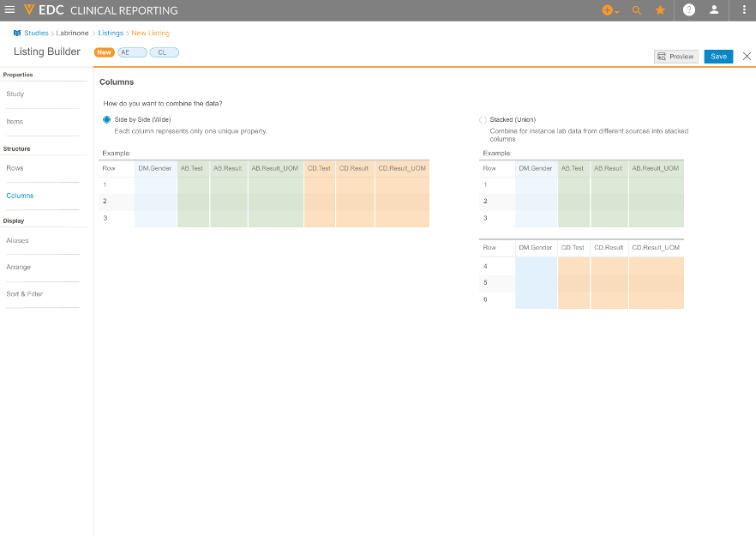The width and height of the screenshot is (756, 537).
Task: Open the hamburger navigation menu
Action: coord(10,10)
